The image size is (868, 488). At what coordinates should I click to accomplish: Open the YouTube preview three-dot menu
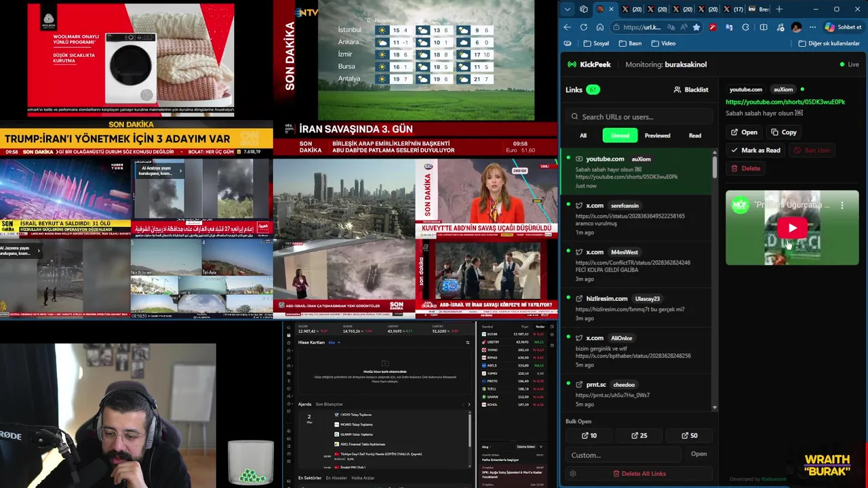842,205
